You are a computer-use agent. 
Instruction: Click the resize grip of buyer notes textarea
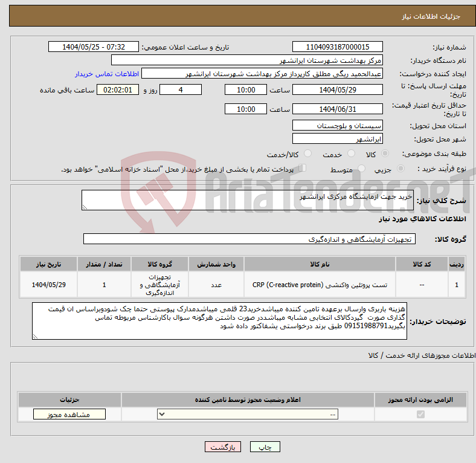[x=35, y=336]
